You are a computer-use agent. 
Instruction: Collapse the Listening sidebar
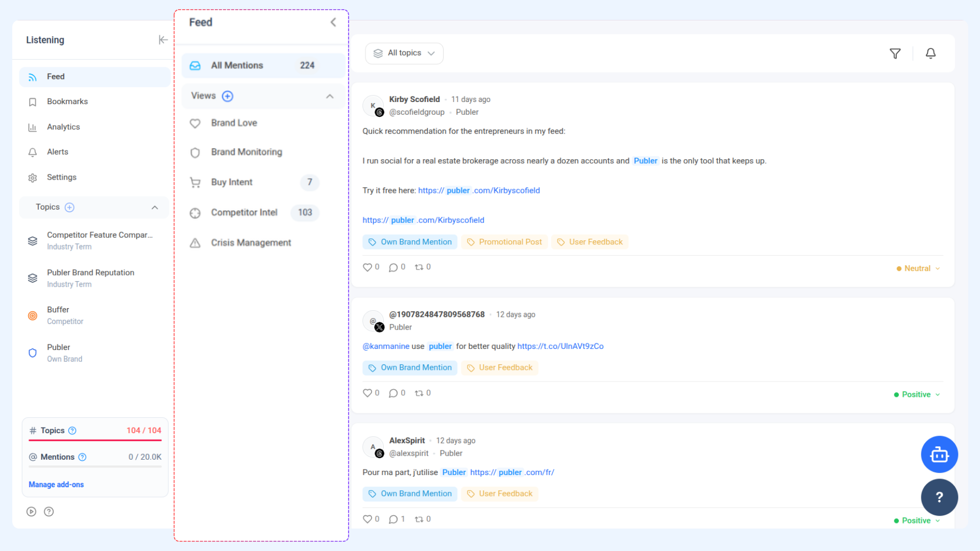click(163, 40)
